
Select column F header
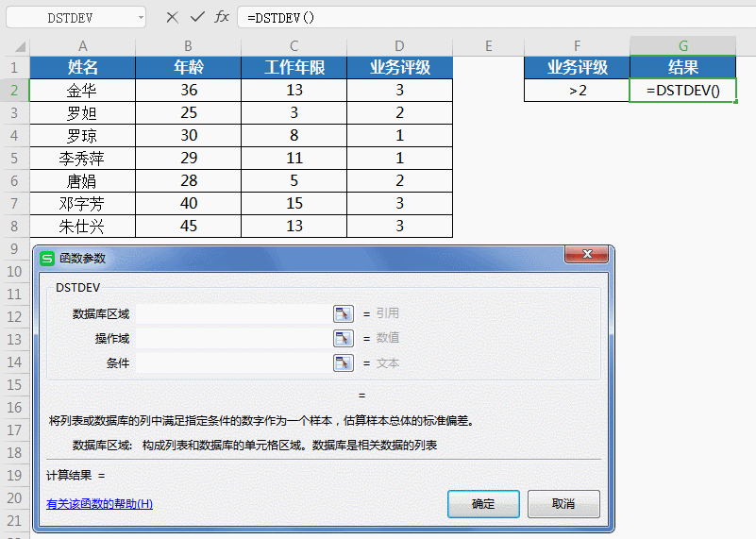point(577,46)
